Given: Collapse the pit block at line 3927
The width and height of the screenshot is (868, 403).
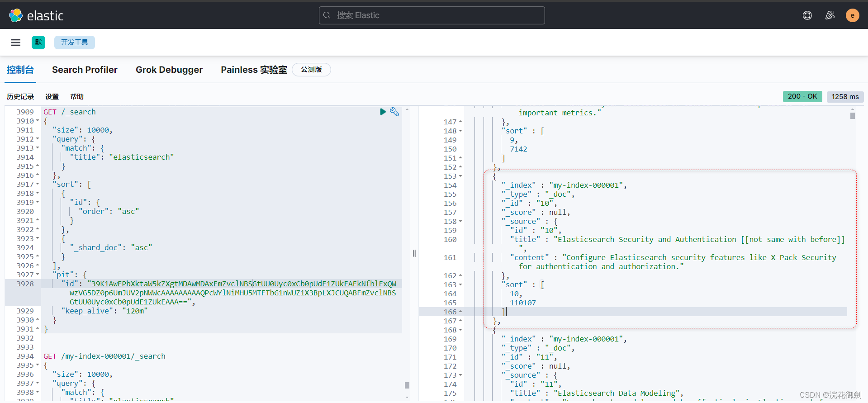Looking at the screenshot, I should click(38, 275).
